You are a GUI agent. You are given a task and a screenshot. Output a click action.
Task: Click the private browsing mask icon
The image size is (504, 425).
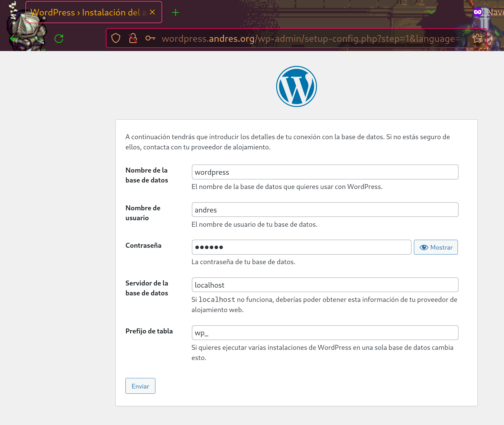(478, 12)
